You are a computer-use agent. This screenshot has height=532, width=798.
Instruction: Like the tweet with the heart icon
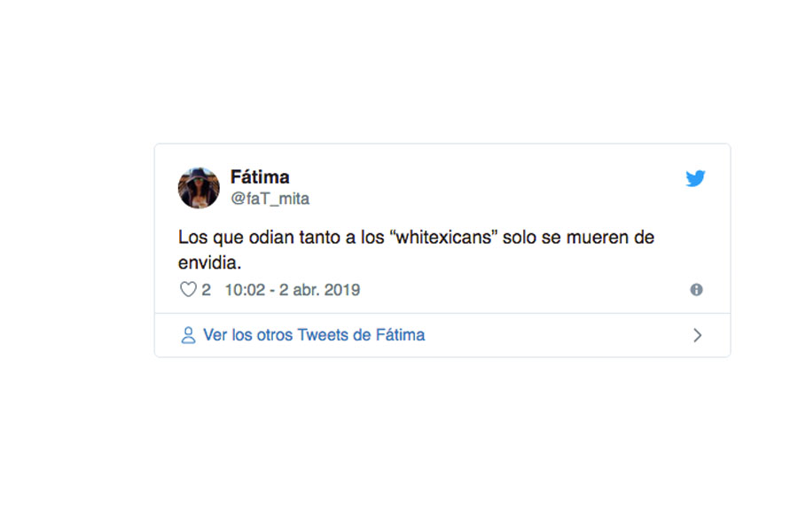click(x=188, y=290)
